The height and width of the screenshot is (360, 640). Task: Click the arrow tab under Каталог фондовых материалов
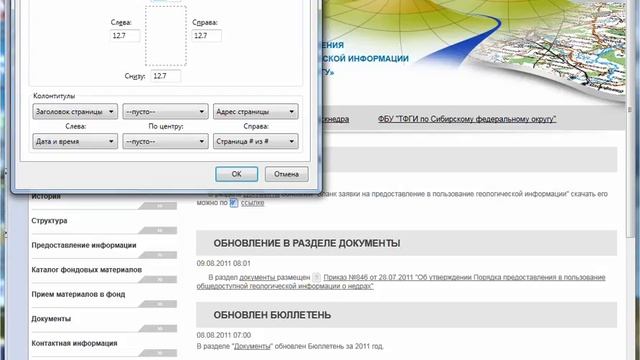pyautogui.click(x=158, y=280)
